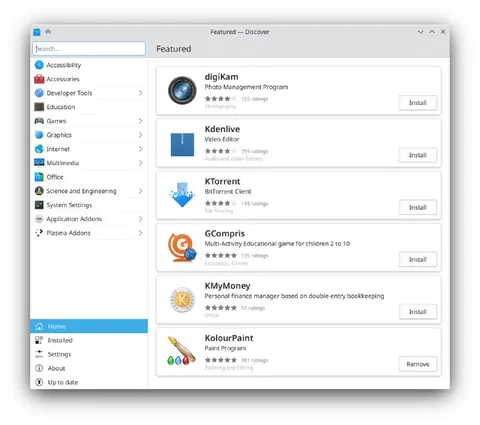Image resolution: width=480 pixels, height=425 pixels.
Task: Click the Settings sliders icon
Action: click(39, 354)
